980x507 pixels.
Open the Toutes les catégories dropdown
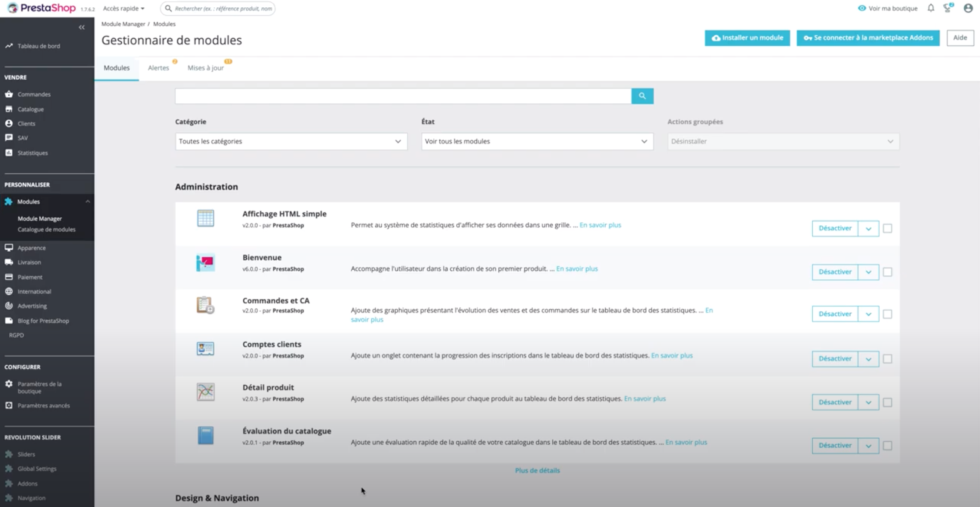pos(291,141)
